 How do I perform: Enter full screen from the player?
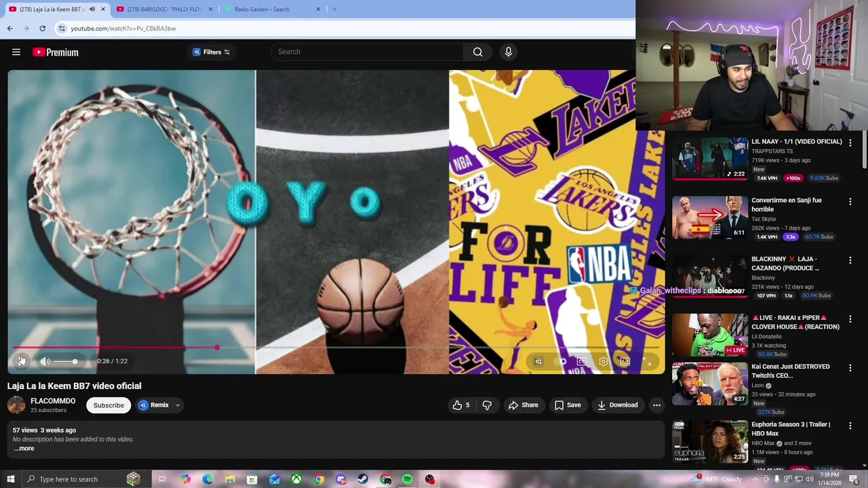pyautogui.click(x=647, y=361)
